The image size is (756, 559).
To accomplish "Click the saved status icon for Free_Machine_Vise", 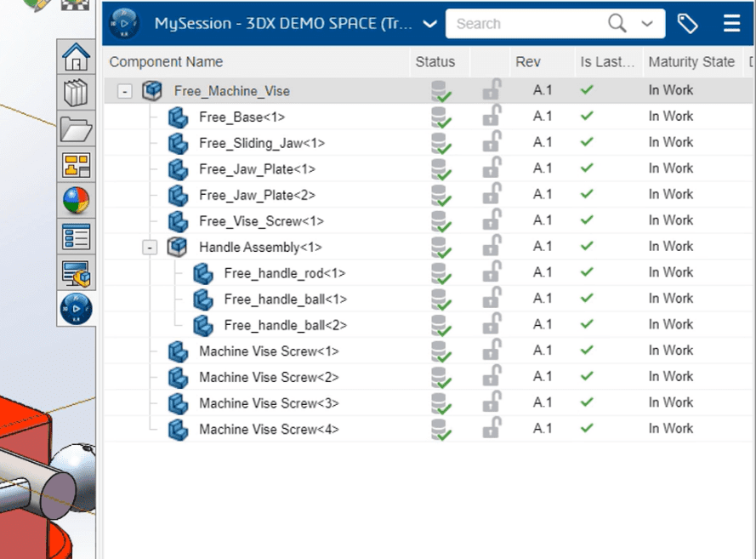I will pos(441,91).
